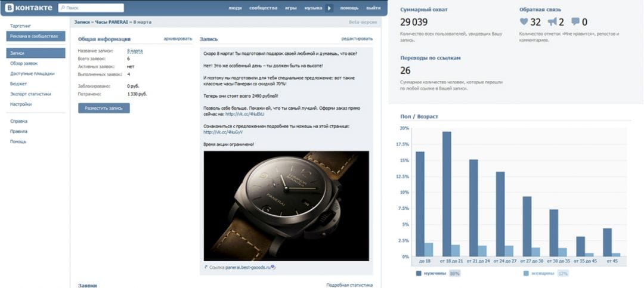The image size is (644, 288).
Task: Open the first vk.cc link in post
Action: click(x=245, y=114)
